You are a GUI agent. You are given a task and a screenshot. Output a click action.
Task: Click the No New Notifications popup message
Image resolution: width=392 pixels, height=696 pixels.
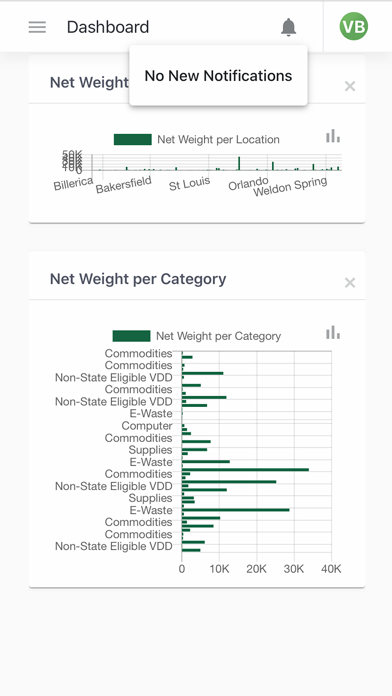click(x=218, y=75)
